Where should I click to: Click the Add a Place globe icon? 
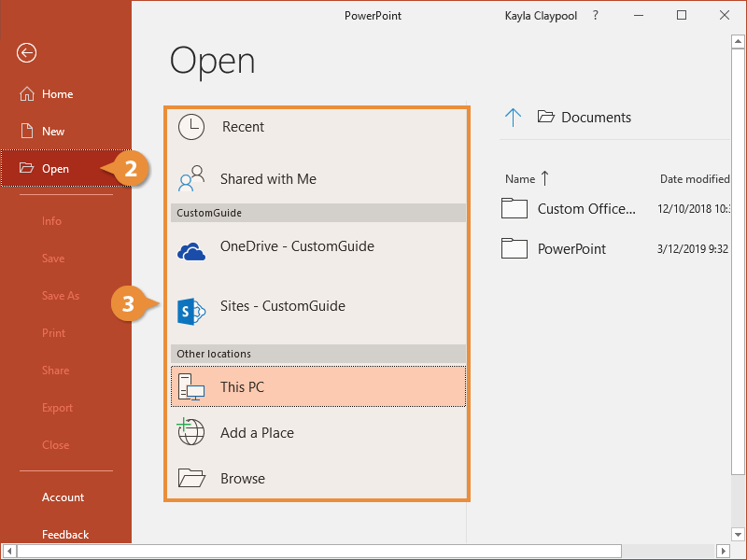coord(190,432)
